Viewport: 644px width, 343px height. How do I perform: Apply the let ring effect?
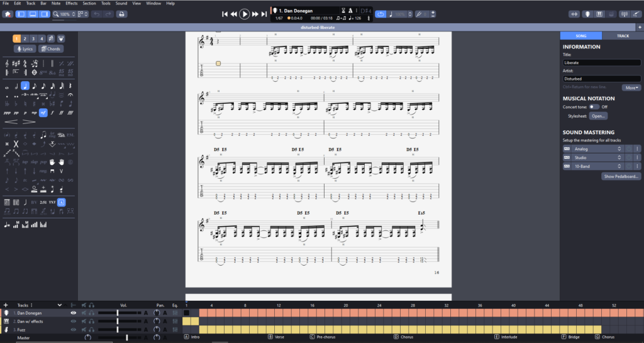52,135
